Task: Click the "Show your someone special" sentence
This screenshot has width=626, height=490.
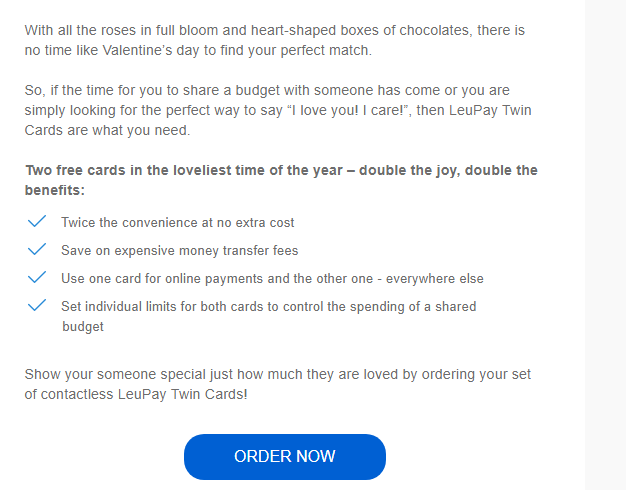Action: pyautogui.click(x=277, y=384)
